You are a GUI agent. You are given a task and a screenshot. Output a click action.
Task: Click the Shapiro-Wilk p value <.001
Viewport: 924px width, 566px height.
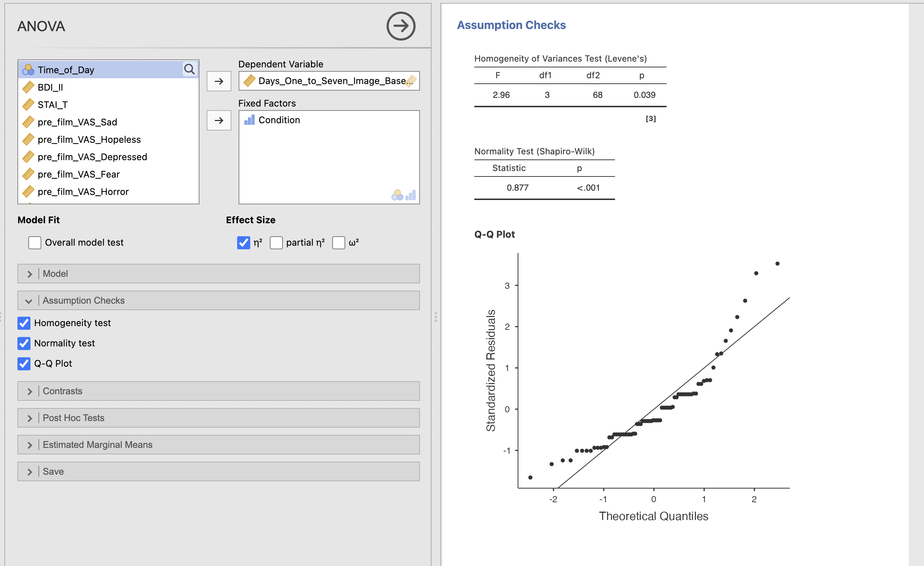pyautogui.click(x=588, y=188)
